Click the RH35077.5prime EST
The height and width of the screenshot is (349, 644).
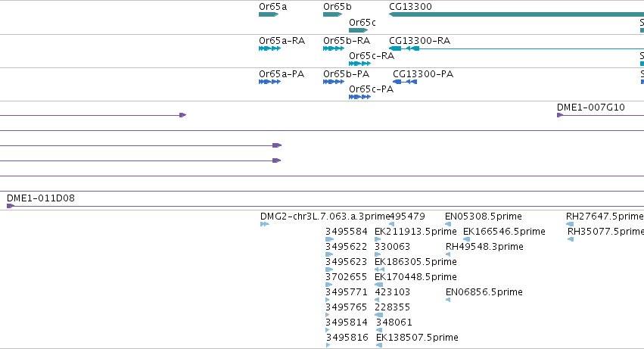point(571,239)
